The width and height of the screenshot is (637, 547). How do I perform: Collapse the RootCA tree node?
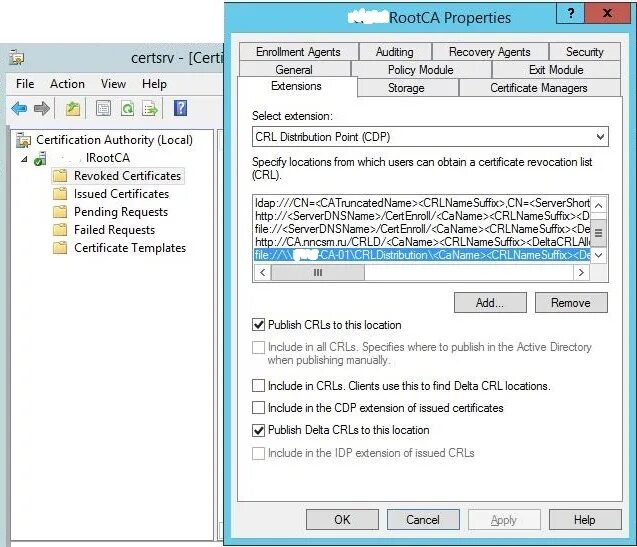24,159
